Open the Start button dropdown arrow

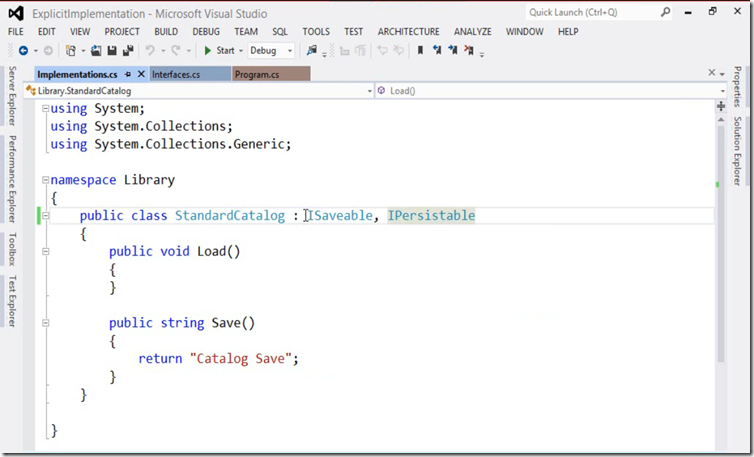241,51
